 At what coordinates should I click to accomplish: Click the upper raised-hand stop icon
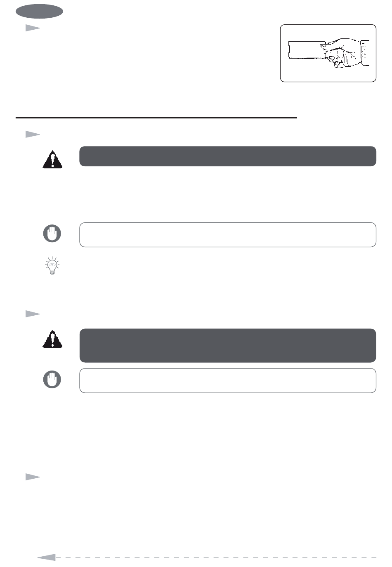pos(52,234)
